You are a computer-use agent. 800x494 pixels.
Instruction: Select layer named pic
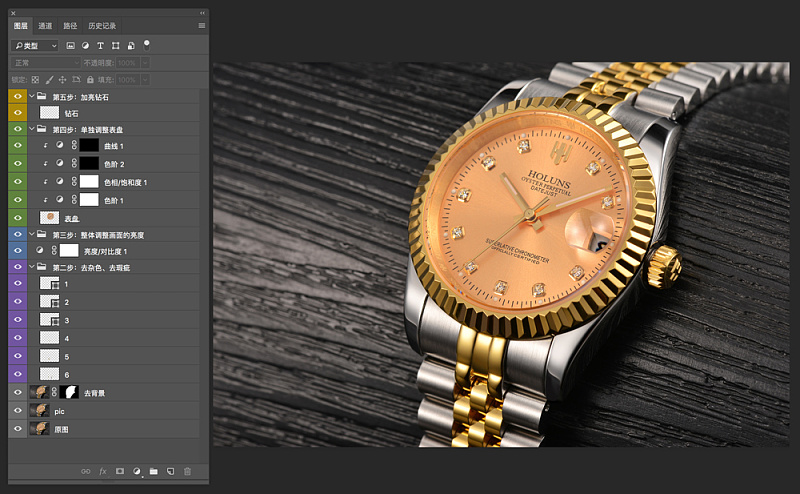(59, 411)
